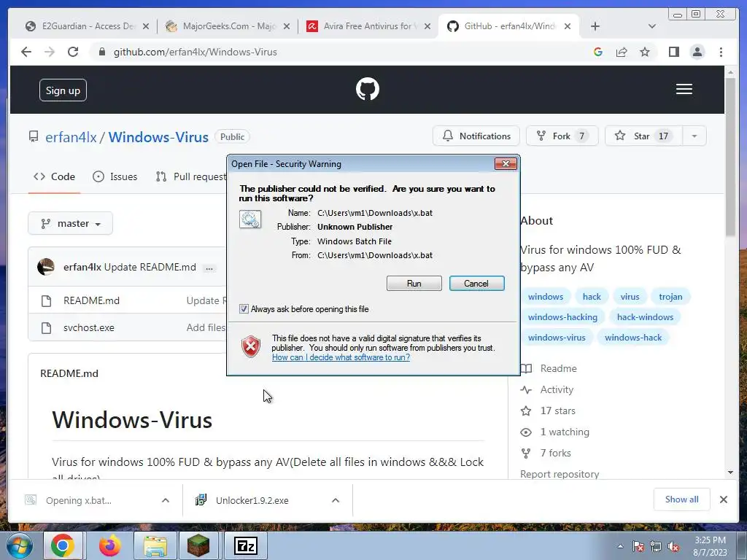The height and width of the screenshot is (560, 747).
Task: Click the GitHub octocat logo
Action: click(368, 89)
